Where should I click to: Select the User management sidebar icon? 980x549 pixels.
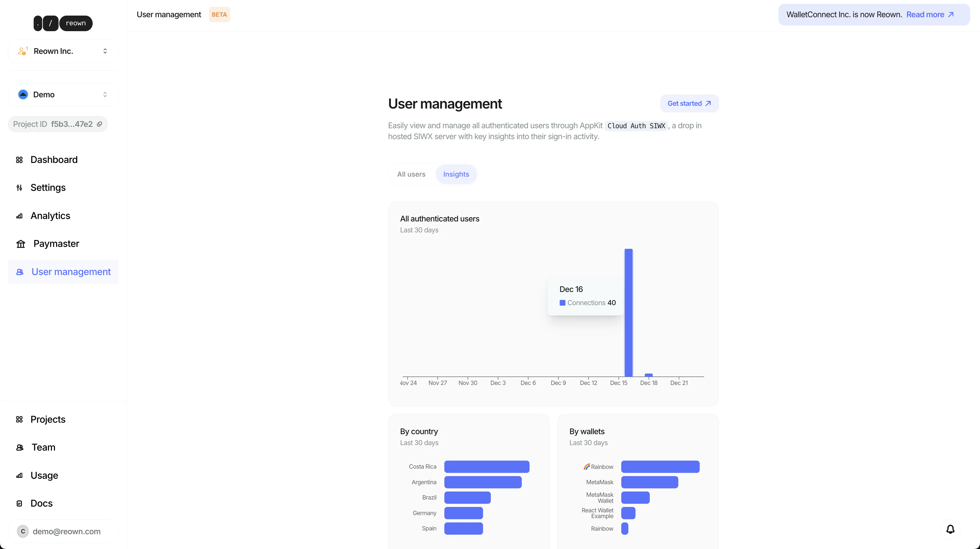(20, 272)
